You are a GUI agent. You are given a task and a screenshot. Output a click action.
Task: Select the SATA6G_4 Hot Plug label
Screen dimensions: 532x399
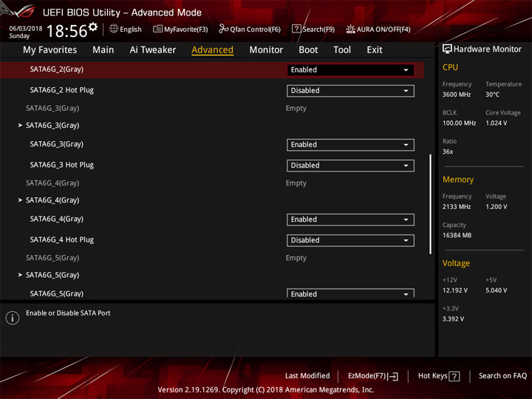62,240
